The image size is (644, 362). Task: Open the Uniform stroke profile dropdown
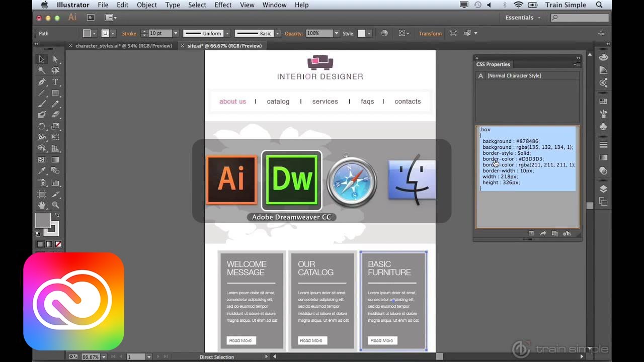click(227, 34)
